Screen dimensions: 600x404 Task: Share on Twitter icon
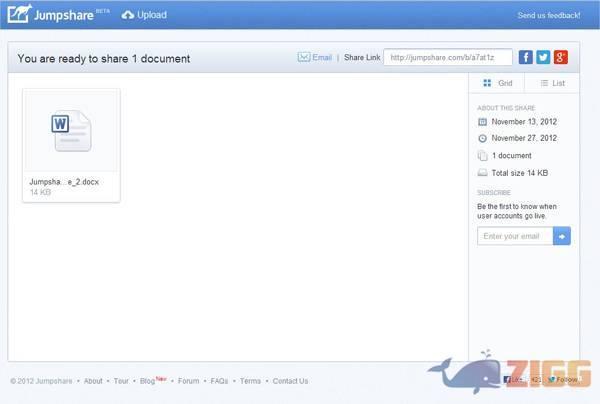[543, 58]
